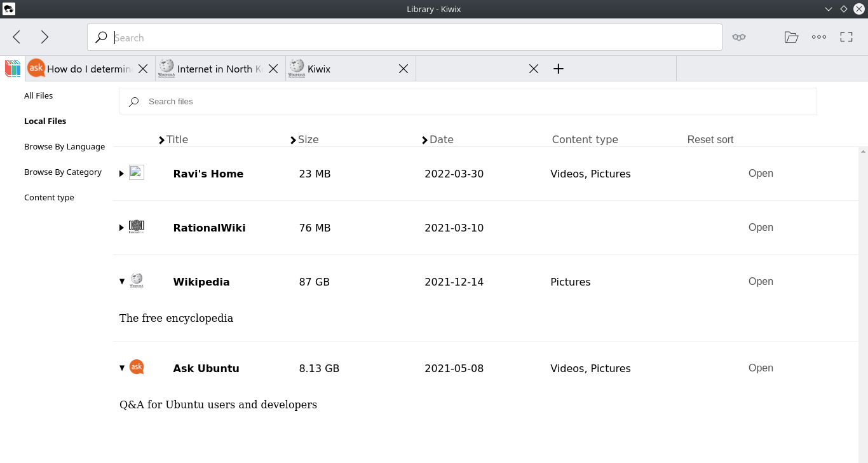Focus the Search files field
Viewport: 868px width, 463px height.
point(468,101)
